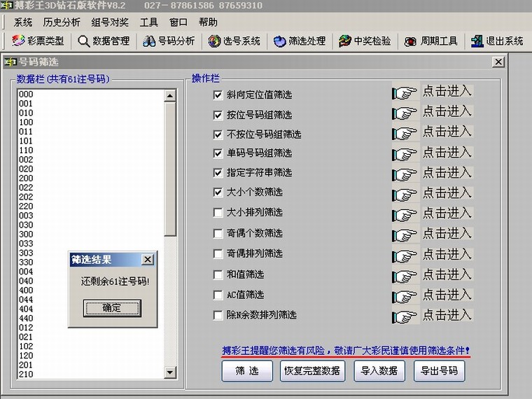
Task: Open the 历史分析 menu
Action: pyautogui.click(x=62, y=22)
